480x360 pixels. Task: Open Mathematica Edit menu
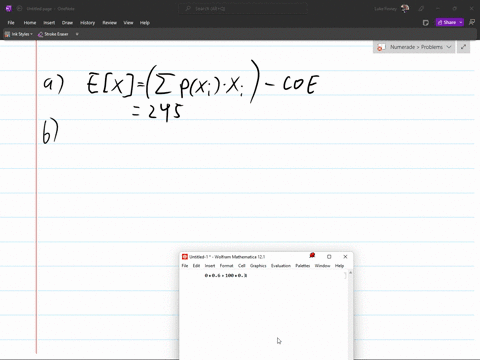point(196,266)
